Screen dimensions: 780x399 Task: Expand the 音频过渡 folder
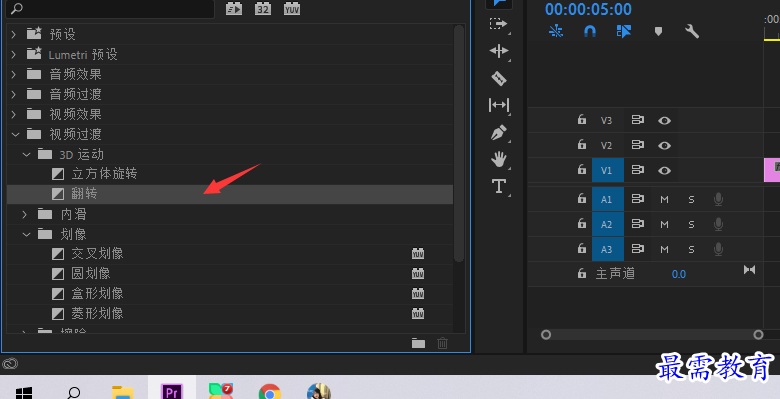pos(13,94)
